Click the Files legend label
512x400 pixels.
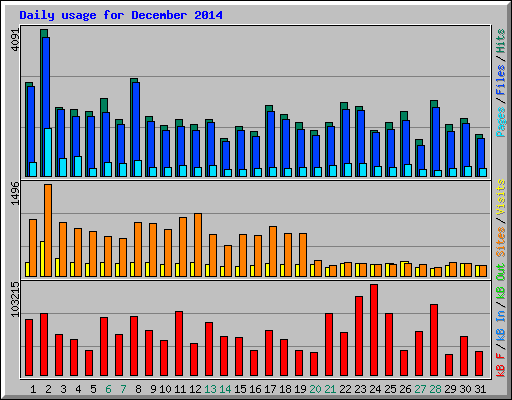click(x=501, y=80)
